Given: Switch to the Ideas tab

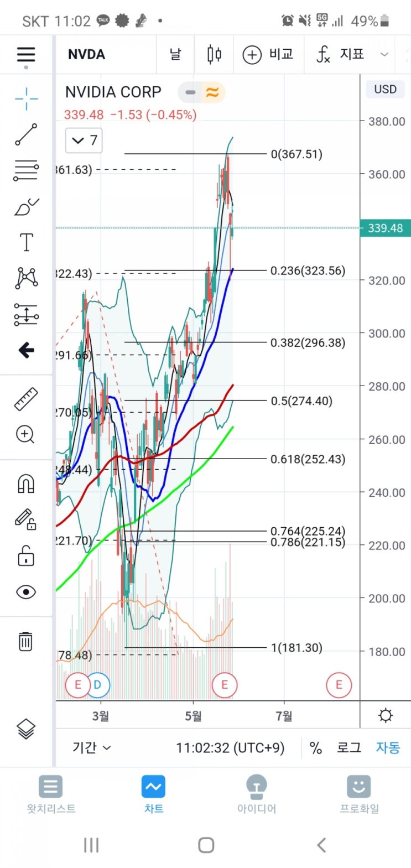Looking at the screenshot, I should click(256, 795).
